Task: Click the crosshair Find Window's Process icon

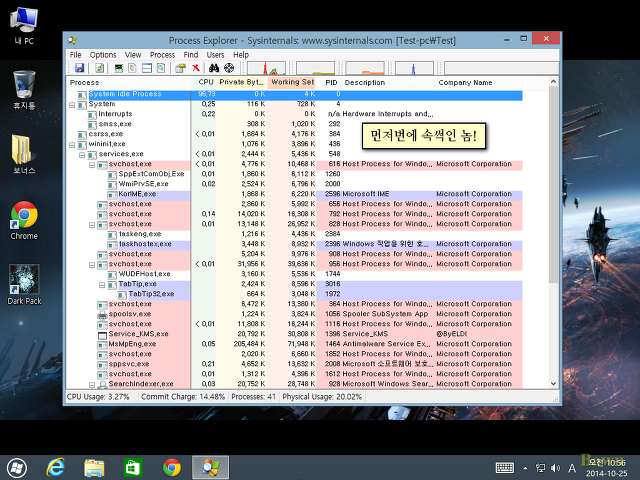Action: (x=229, y=68)
